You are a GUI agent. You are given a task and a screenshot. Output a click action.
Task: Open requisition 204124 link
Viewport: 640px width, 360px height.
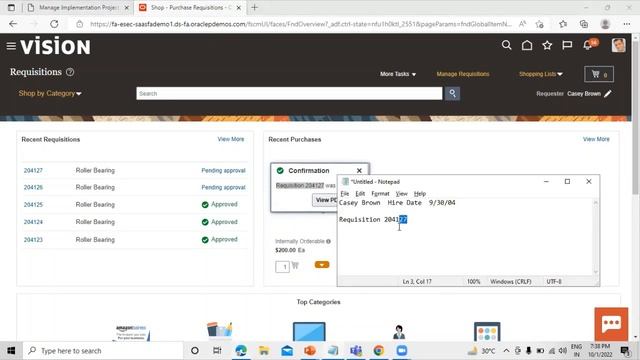pyautogui.click(x=33, y=222)
